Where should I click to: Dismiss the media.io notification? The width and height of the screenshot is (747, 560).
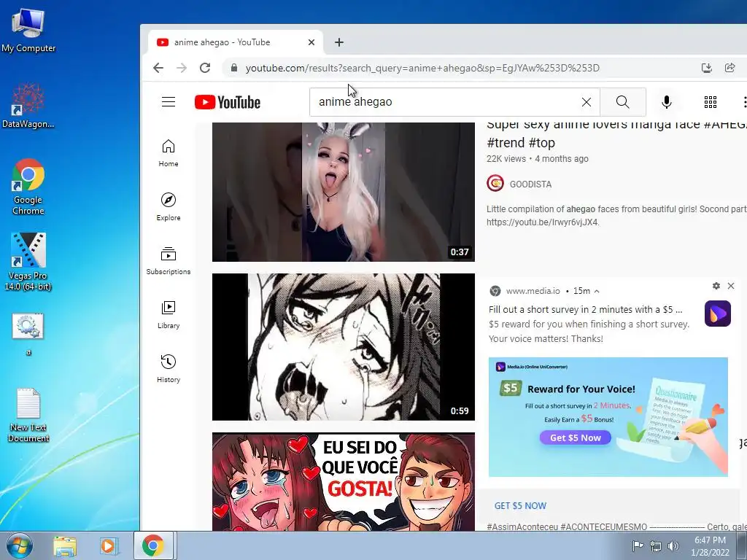[731, 286]
